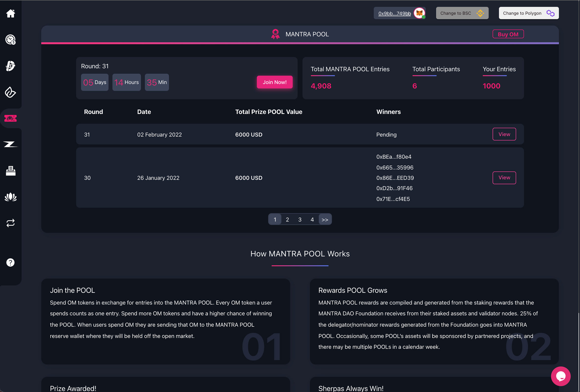Go to pagination page 1
This screenshot has height=392, width=580.
tap(275, 219)
